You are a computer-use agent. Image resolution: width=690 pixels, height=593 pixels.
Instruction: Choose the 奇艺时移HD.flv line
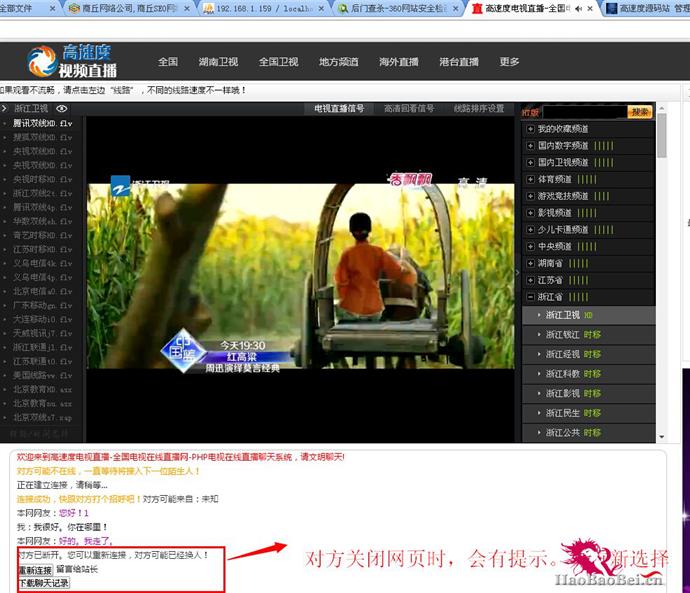coord(42,235)
